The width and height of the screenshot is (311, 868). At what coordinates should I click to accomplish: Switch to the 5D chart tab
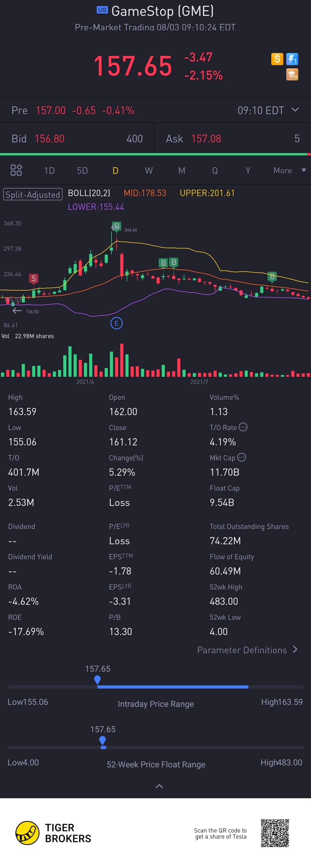click(82, 170)
